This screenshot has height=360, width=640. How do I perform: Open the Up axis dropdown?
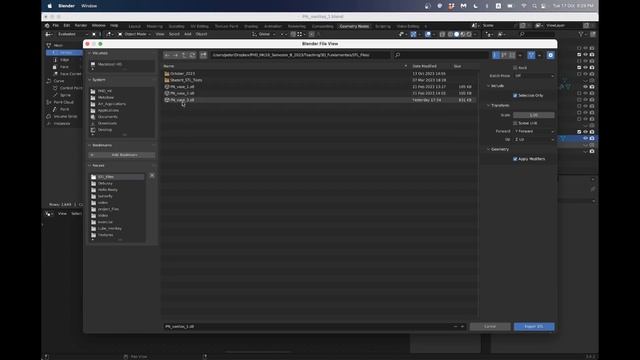pyautogui.click(x=534, y=140)
